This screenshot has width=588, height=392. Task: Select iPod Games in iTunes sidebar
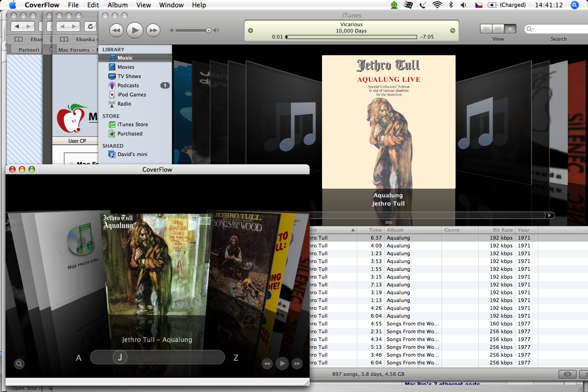[135, 95]
